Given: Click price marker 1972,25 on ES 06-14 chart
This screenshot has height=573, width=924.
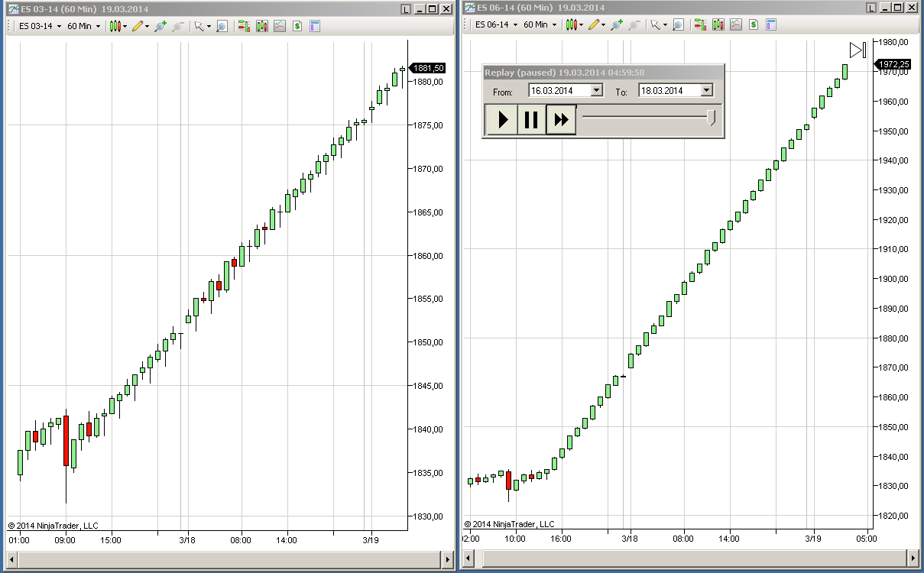Looking at the screenshot, I should pos(893,64).
